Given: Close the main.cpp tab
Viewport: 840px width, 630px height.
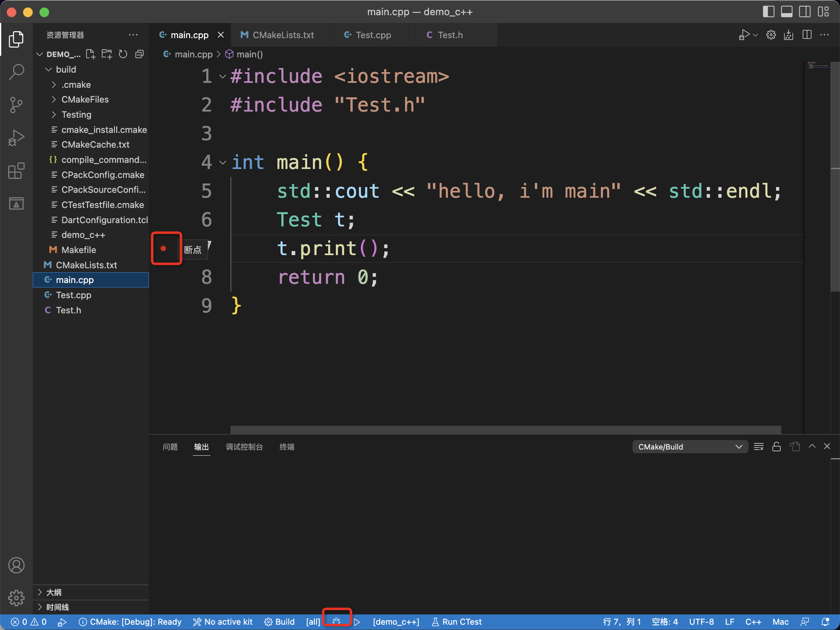Looking at the screenshot, I should 221,35.
